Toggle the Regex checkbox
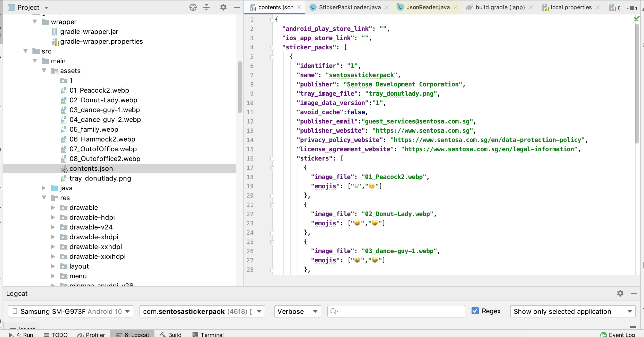Viewport: 644px width, 337px height. coord(475,311)
